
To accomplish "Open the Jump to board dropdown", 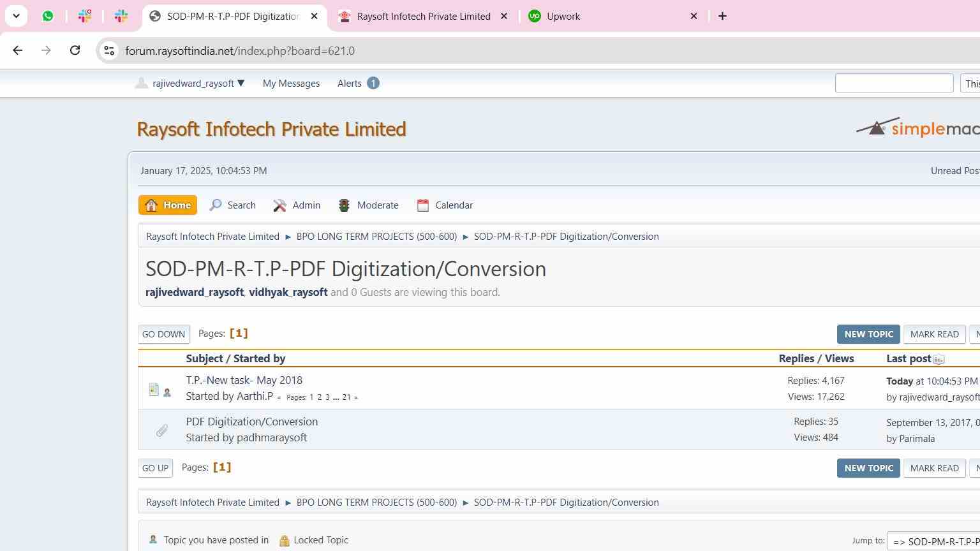I will point(933,541).
